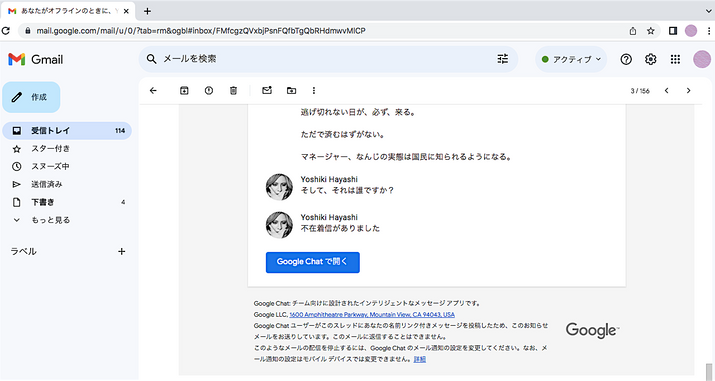Click the メールを検索 search field
Viewport: 715px width, 381px height.
(x=328, y=59)
